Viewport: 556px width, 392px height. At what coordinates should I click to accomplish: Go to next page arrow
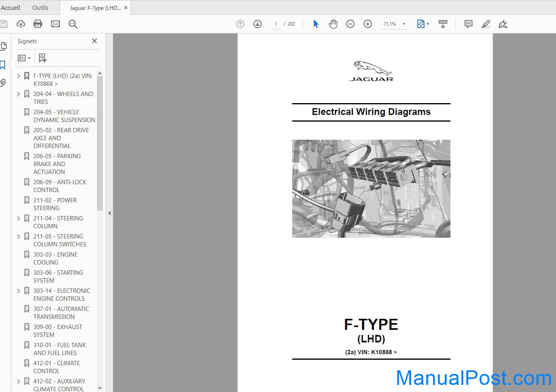[x=258, y=24]
